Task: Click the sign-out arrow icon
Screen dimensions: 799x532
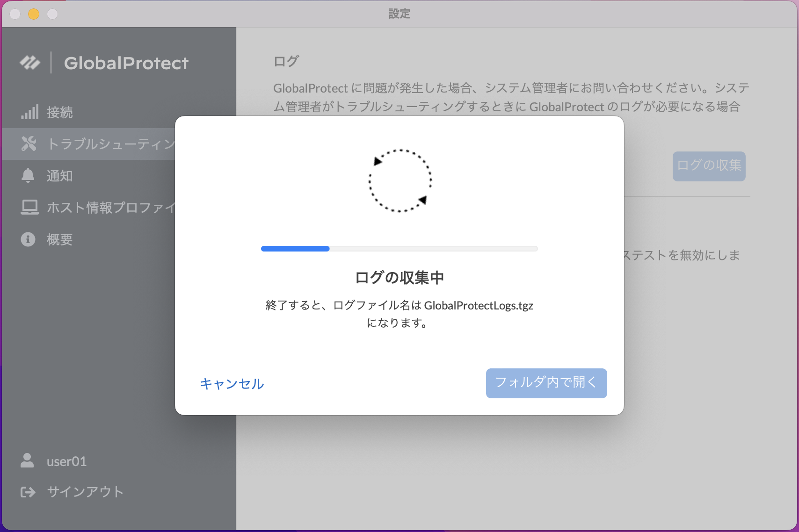Action: 28,492
